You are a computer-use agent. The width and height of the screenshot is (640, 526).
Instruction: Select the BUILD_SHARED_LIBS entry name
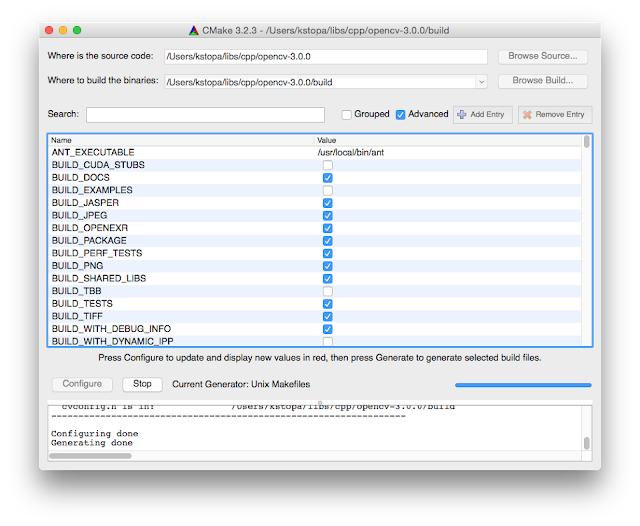(x=99, y=279)
